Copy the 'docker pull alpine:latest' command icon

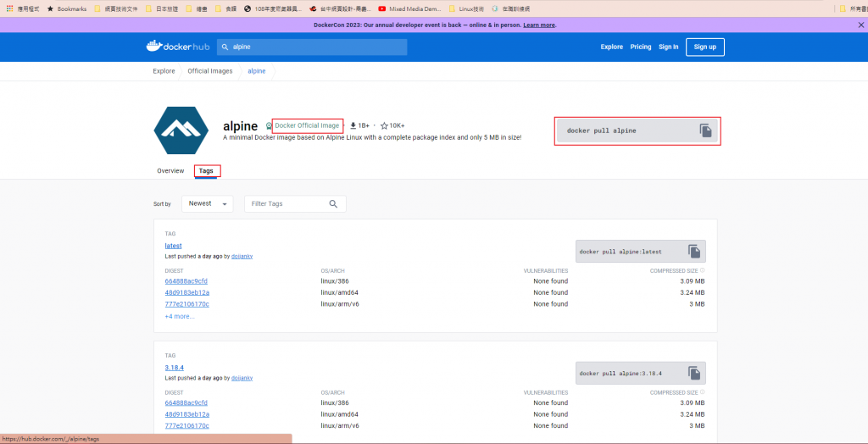click(694, 252)
